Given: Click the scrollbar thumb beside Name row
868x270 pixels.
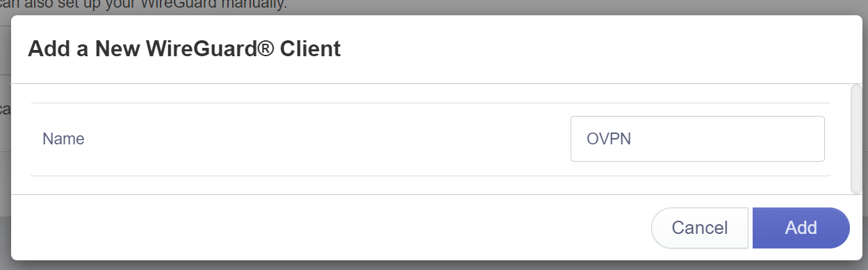Looking at the screenshot, I should coord(856,139).
